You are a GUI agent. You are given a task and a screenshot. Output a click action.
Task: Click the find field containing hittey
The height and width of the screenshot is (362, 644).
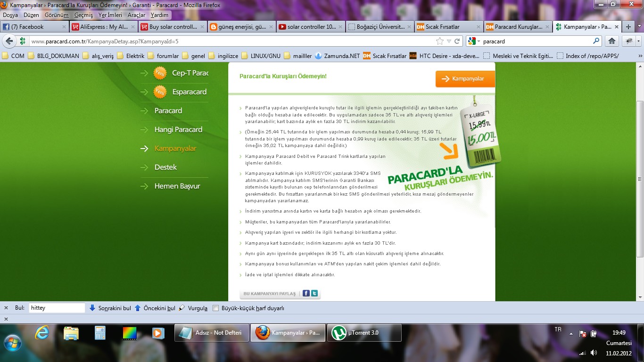pyautogui.click(x=57, y=308)
